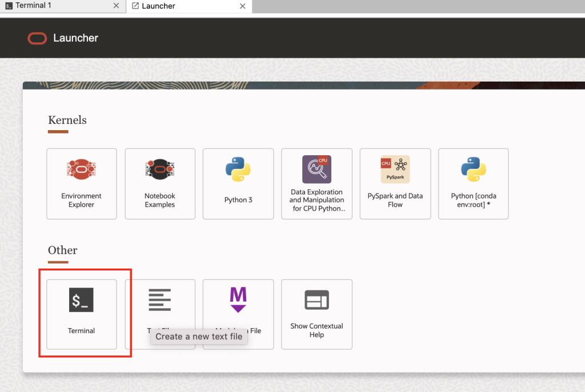This screenshot has width=585, height=392.
Task: Launch the PySpark and Data Flow kernel
Action: click(x=395, y=184)
